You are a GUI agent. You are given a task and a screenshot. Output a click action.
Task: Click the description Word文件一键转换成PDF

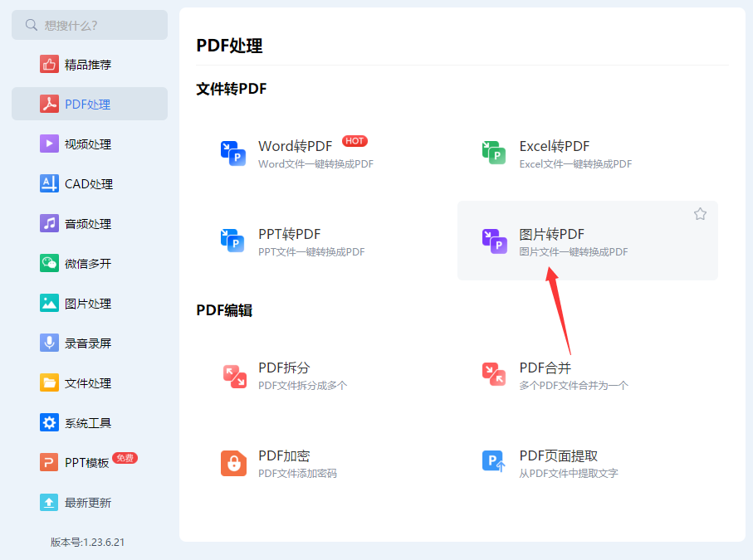[315, 164]
